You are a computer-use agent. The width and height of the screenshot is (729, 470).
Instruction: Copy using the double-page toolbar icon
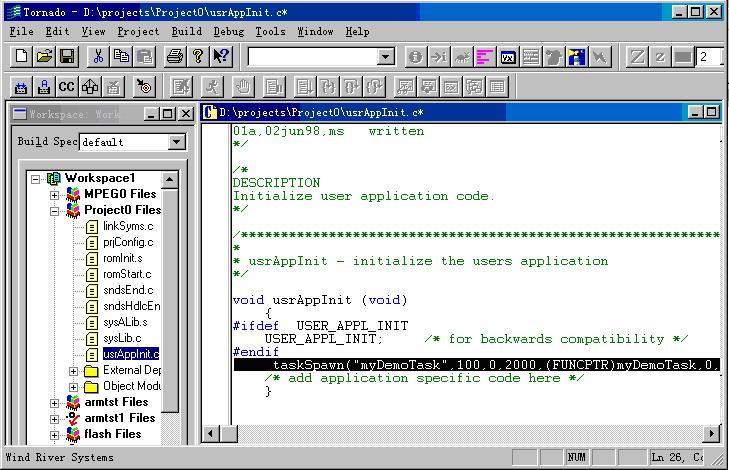coord(121,57)
